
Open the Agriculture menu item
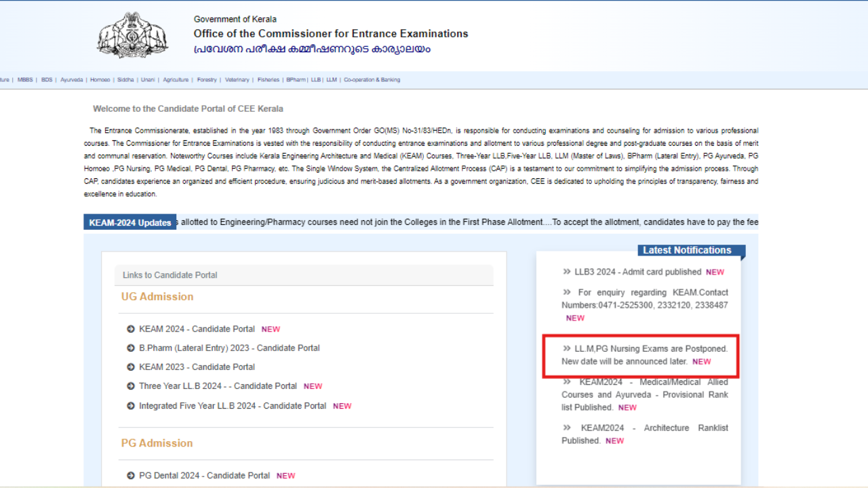tap(176, 80)
